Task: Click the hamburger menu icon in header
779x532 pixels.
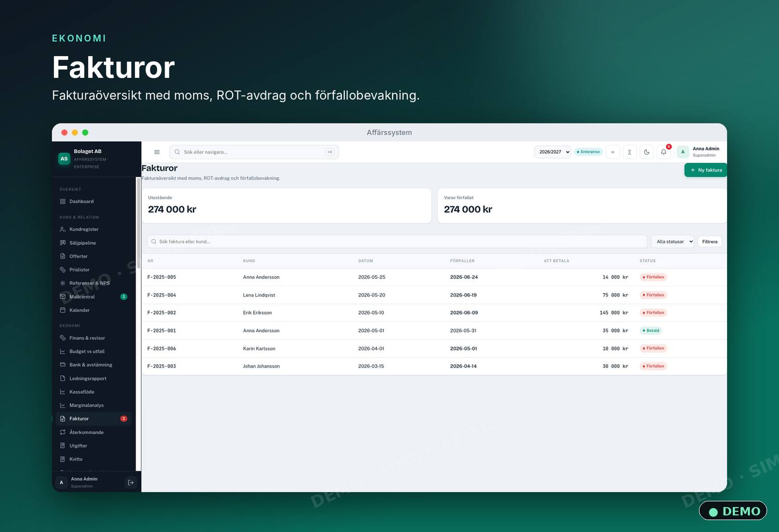Action: coord(157,152)
